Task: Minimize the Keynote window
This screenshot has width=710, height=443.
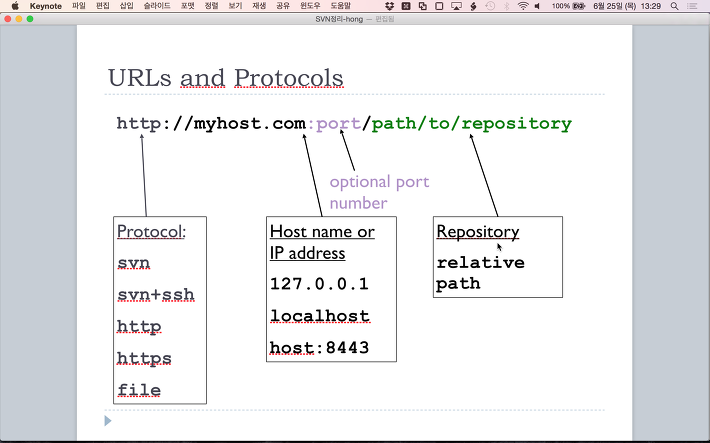Action: click(x=19, y=19)
